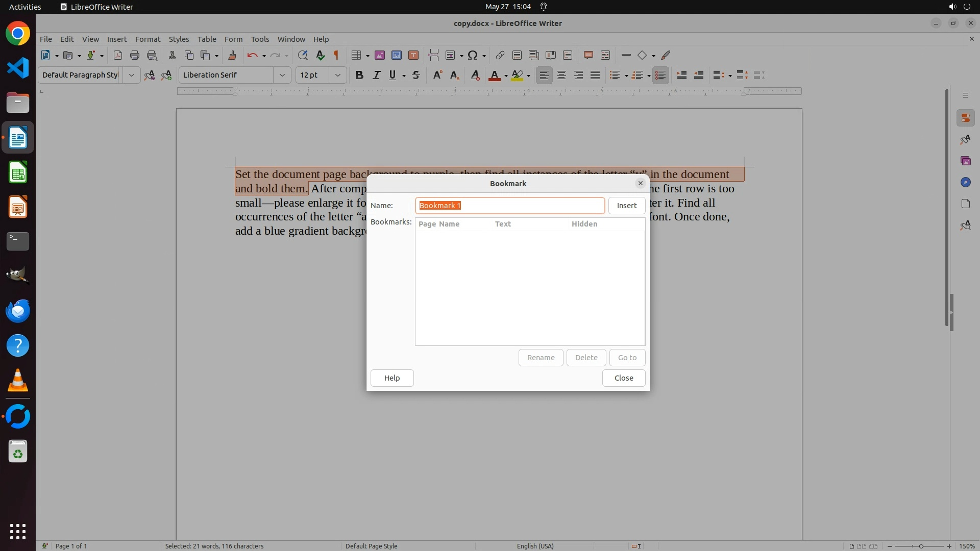Toggle Justified alignment button
Screen dimensions: 980x551
coord(595,75)
